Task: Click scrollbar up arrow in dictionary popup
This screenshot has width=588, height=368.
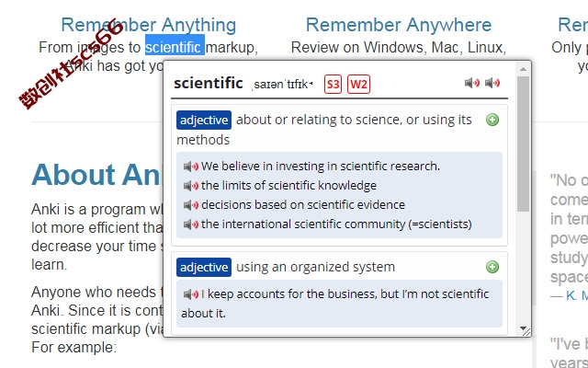Action: [523, 69]
